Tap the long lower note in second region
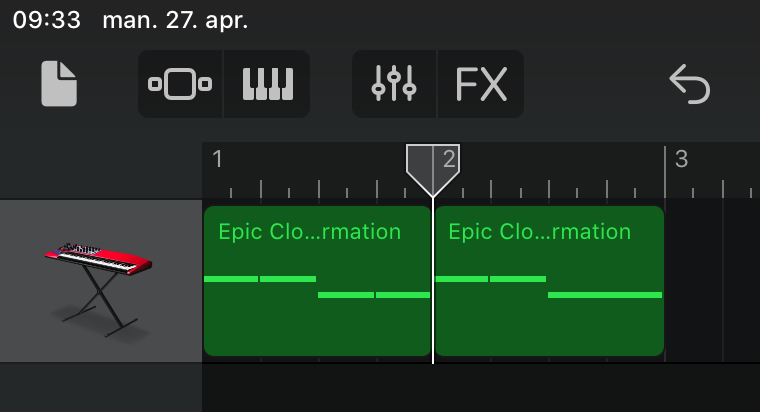Screen dimensions: 760x412 click(x=605, y=295)
